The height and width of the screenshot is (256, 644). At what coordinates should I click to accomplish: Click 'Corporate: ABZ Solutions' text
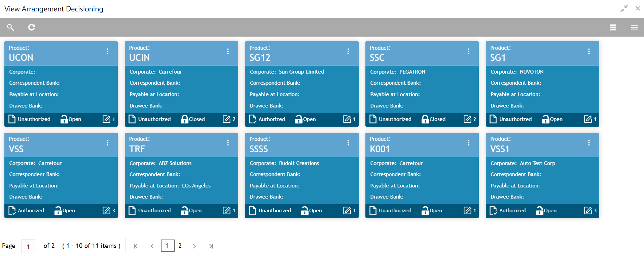160,163
